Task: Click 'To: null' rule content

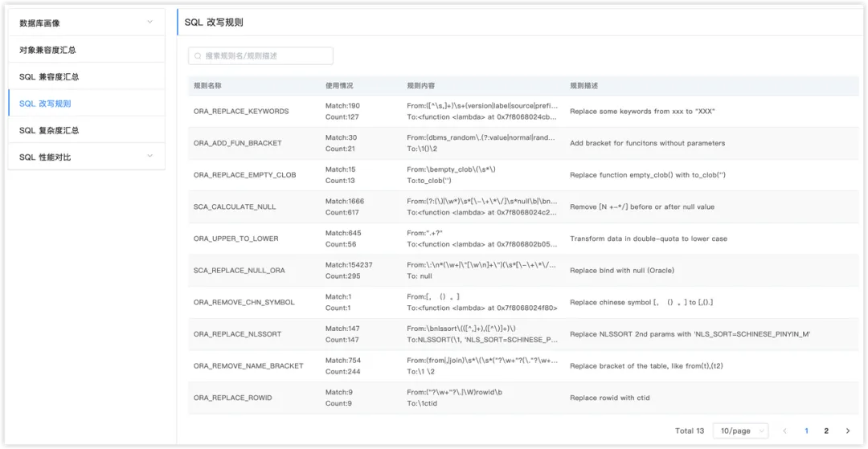Action: coord(420,276)
